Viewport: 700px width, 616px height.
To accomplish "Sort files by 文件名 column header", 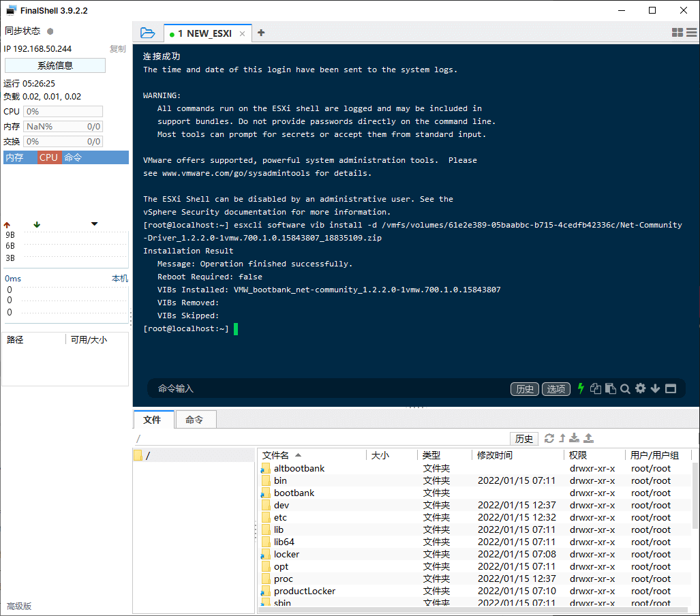I will [276, 455].
